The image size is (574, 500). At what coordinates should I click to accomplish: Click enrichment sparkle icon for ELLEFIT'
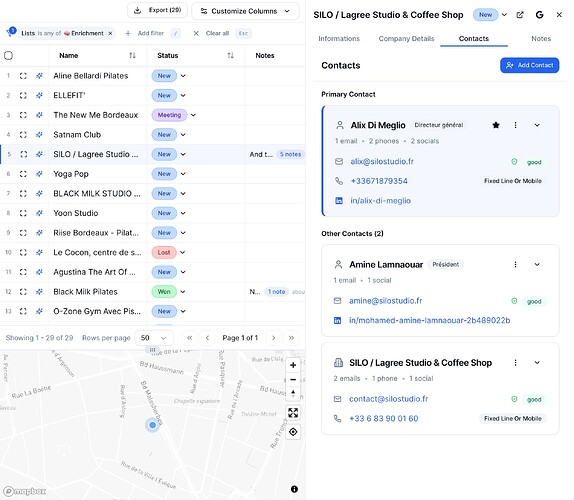[39, 96]
